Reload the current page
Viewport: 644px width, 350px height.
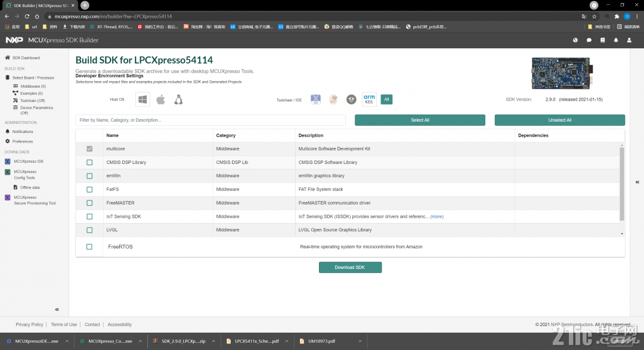pyautogui.click(x=27, y=17)
